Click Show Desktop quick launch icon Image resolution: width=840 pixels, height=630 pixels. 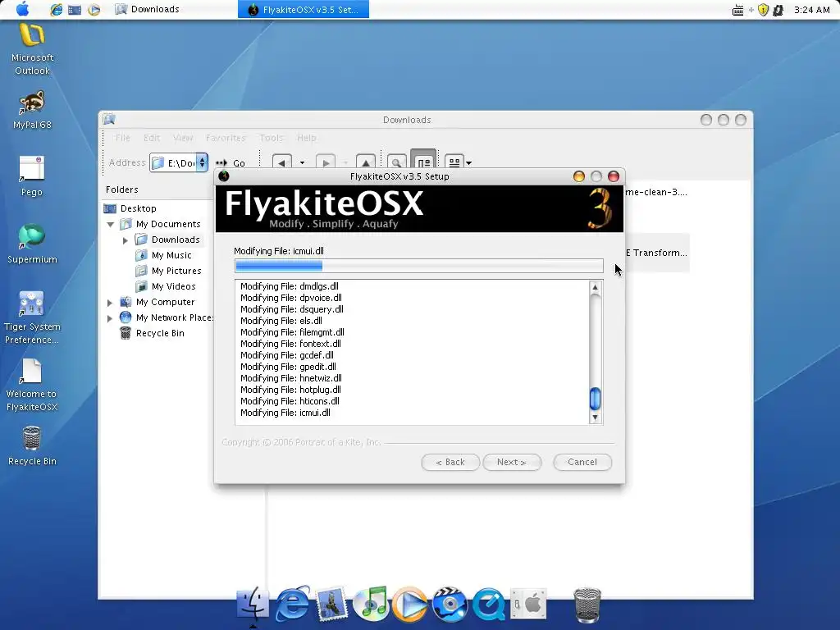click(75, 10)
